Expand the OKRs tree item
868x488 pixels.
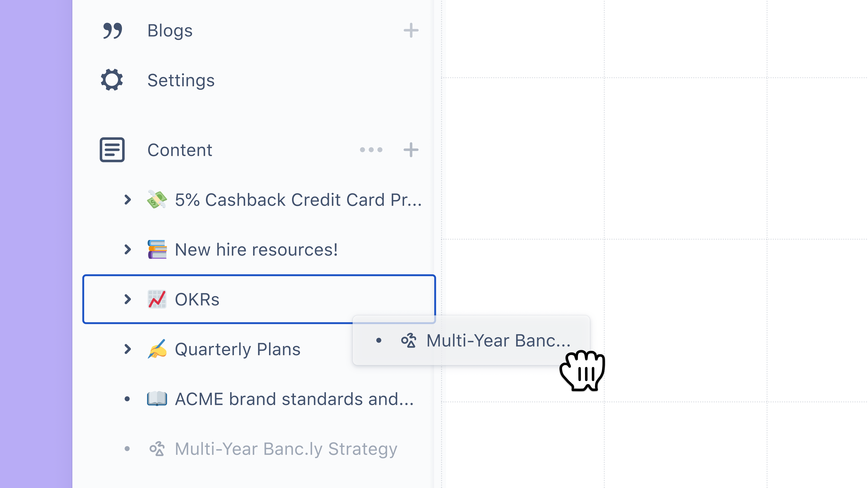pos(128,299)
